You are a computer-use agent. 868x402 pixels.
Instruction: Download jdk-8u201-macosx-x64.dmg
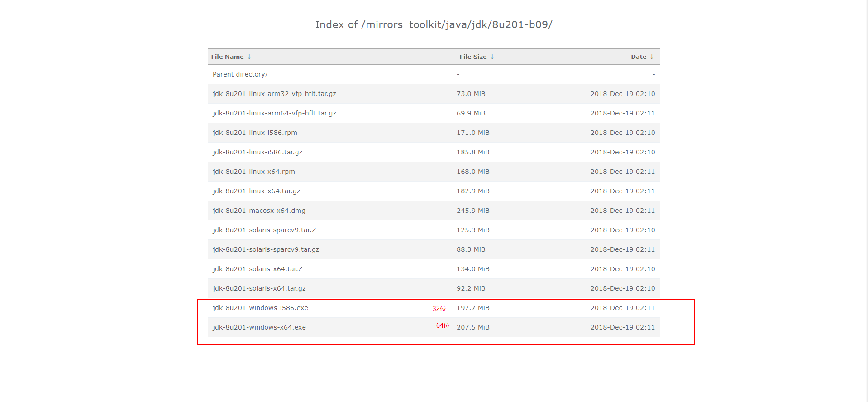click(x=259, y=211)
